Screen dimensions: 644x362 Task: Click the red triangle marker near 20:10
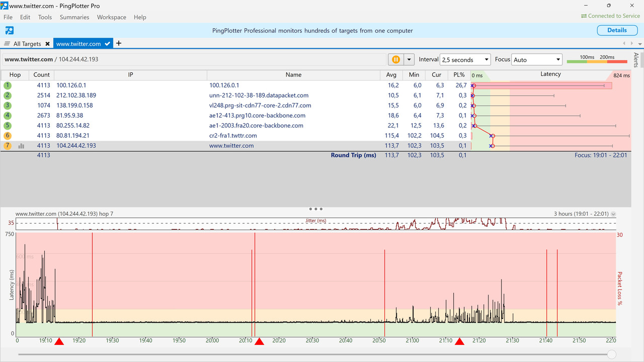(x=259, y=342)
